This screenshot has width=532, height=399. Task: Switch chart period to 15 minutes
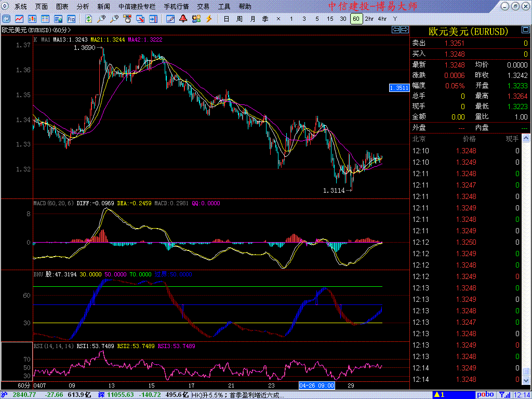pos(330,19)
